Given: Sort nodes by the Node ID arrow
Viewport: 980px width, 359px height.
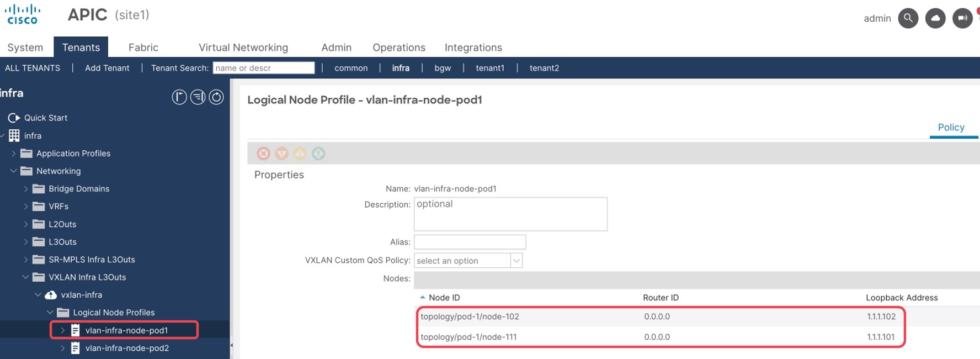Looking at the screenshot, I should (x=423, y=297).
